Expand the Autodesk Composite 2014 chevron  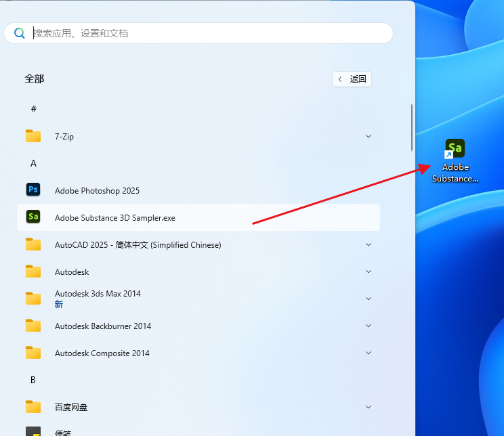(x=369, y=353)
